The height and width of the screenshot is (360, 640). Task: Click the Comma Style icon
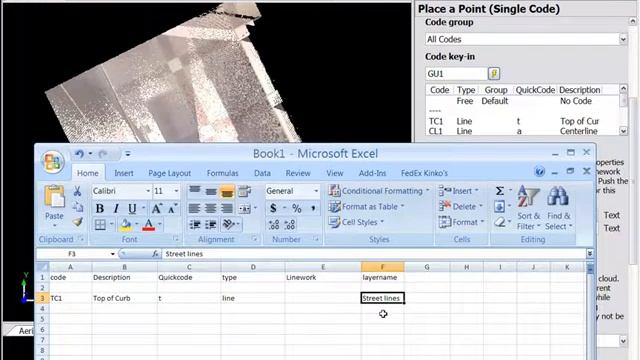[313, 209]
